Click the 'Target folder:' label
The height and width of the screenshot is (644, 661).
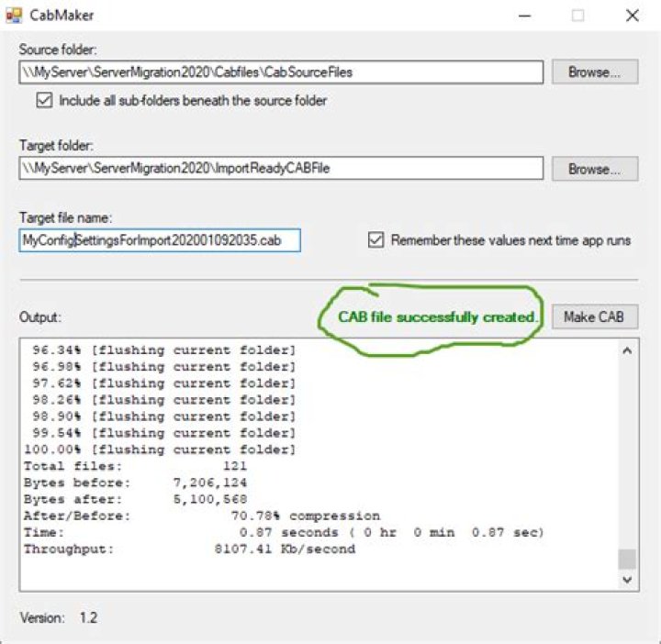pos(56,146)
